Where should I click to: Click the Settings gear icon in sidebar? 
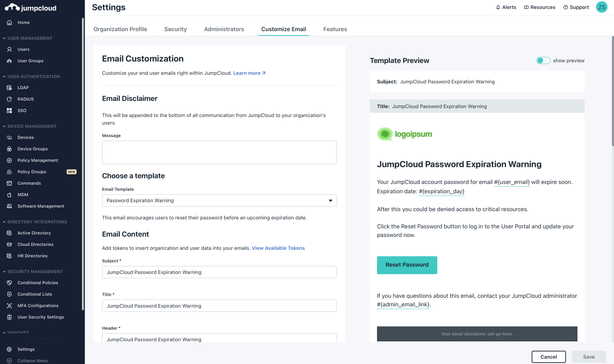point(9,349)
